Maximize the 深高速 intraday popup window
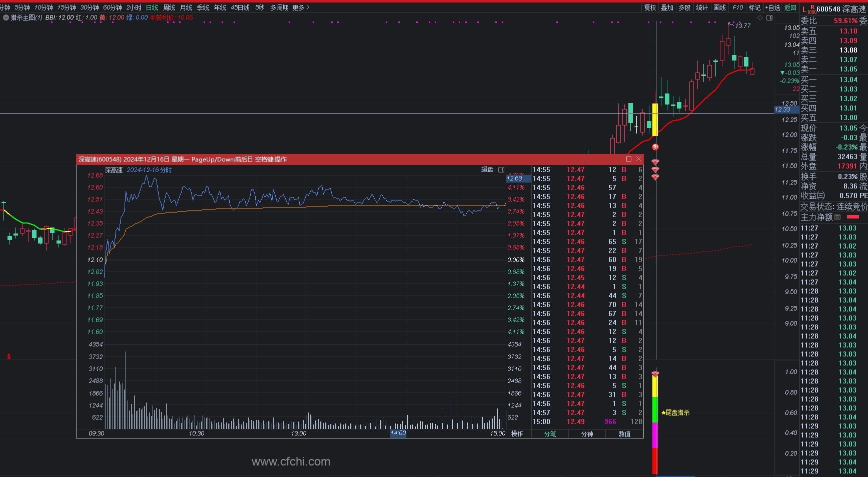Viewport: 868px width, 477px height. pyautogui.click(x=629, y=159)
